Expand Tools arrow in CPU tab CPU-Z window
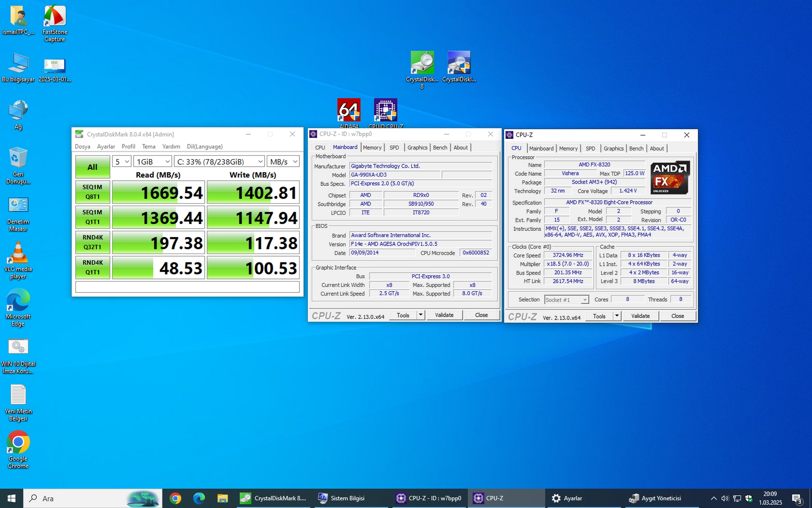 [617, 316]
